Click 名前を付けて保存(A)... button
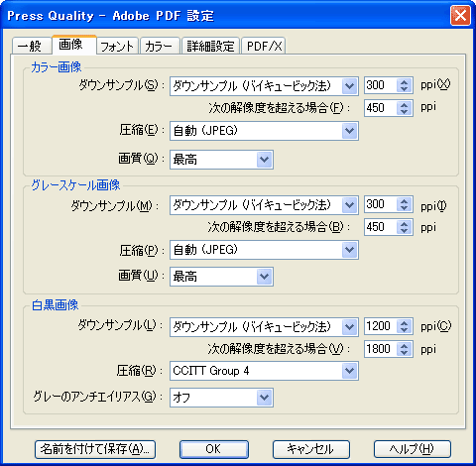 coord(95,449)
